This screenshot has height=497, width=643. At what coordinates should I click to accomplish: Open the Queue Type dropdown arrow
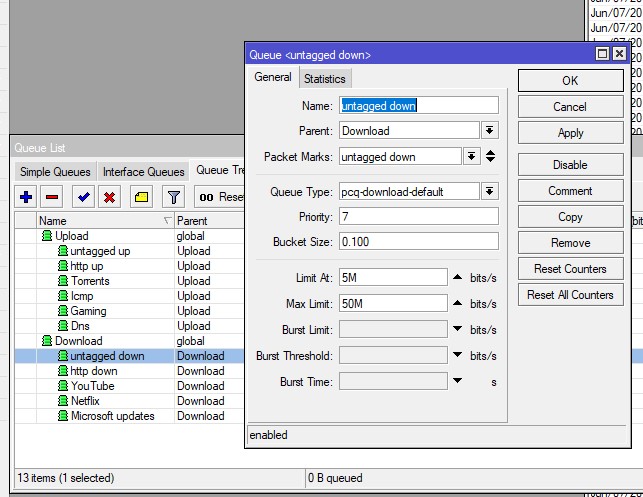point(490,191)
